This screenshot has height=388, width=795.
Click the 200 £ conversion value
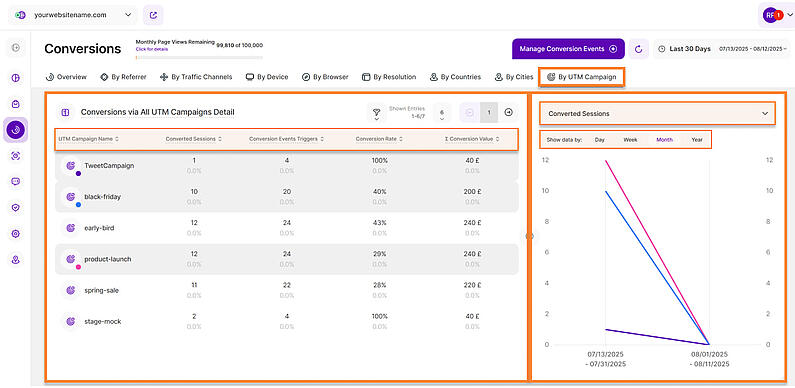pyautogui.click(x=472, y=192)
